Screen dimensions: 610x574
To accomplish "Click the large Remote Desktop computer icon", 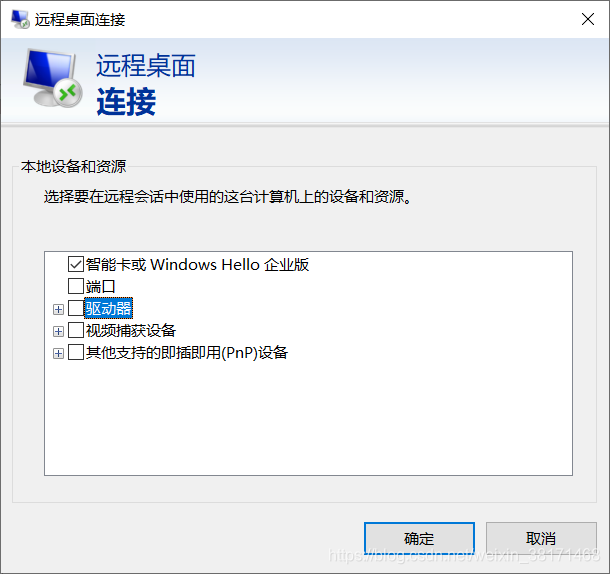I will click(x=53, y=77).
